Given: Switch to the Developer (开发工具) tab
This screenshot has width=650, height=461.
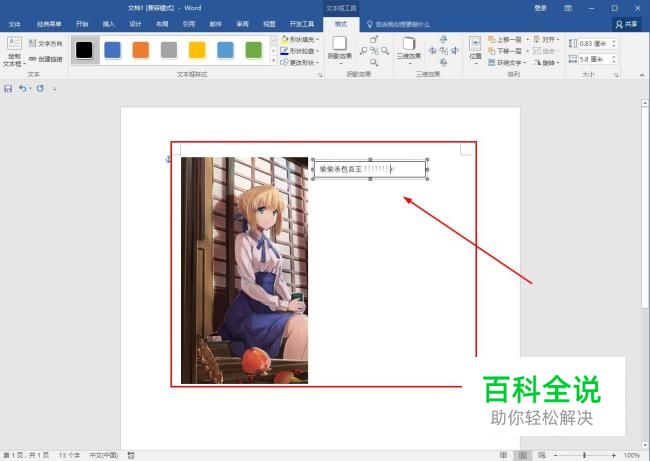Looking at the screenshot, I should pos(302,24).
